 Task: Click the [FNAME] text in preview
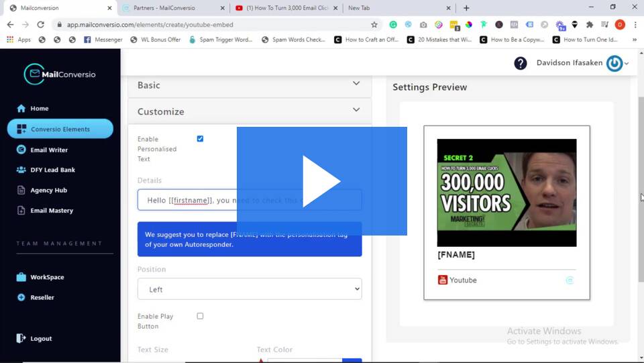456,254
